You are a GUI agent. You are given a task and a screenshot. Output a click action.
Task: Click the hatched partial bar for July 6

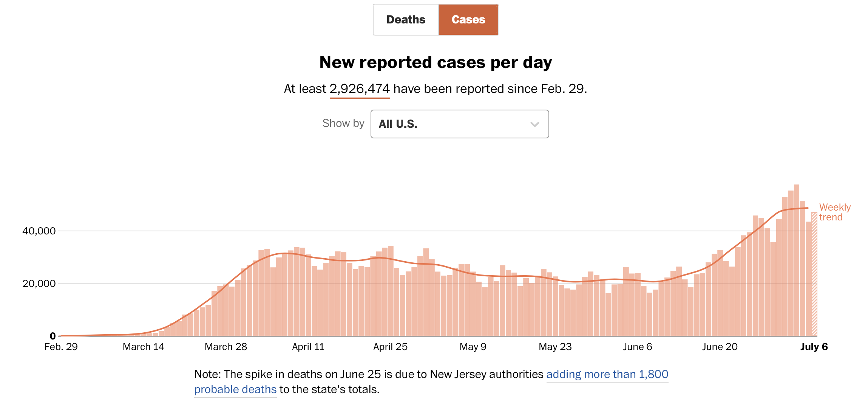(814, 274)
